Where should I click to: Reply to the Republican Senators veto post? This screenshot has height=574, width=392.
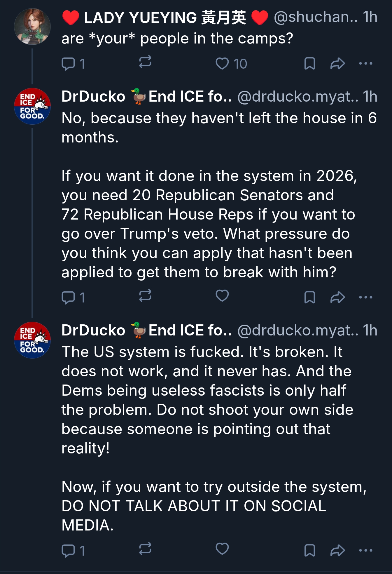click(x=69, y=298)
